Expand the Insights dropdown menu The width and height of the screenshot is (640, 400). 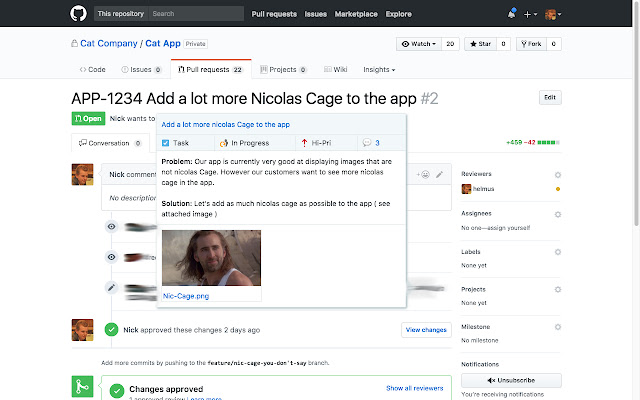[378, 70]
